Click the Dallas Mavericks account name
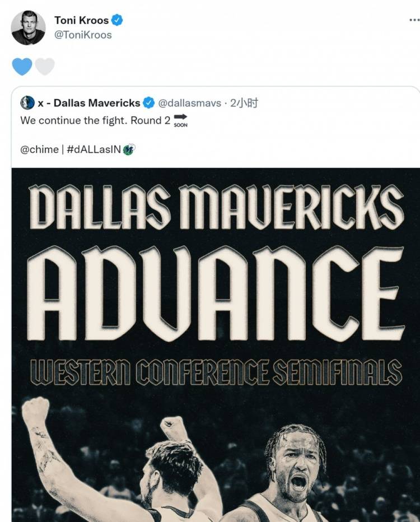The height and width of the screenshot is (522, 420). point(89,103)
